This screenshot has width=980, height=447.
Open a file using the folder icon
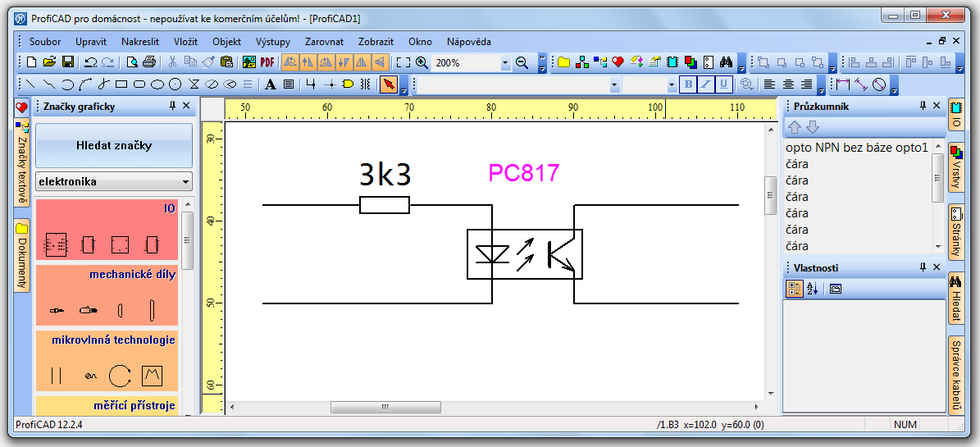[x=49, y=62]
